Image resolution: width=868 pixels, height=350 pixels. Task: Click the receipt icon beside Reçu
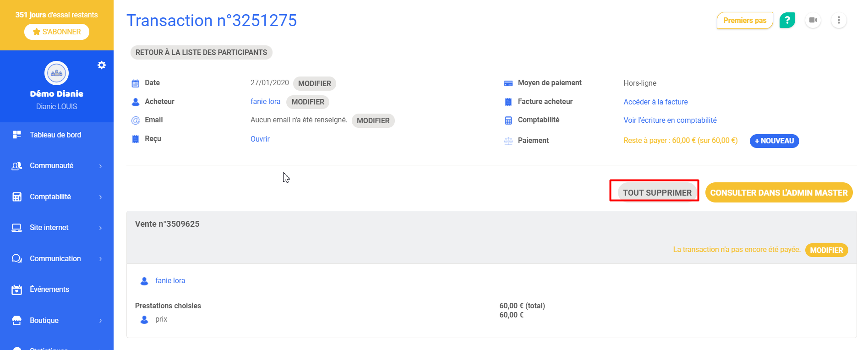(x=136, y=139)
